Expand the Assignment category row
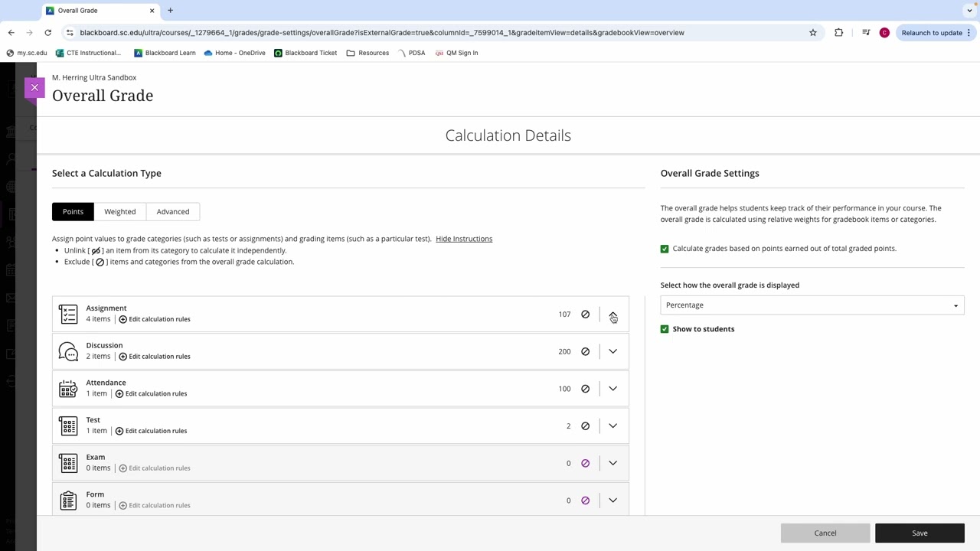The height and width of the screenshot is (551, 980). pos(612,315)
